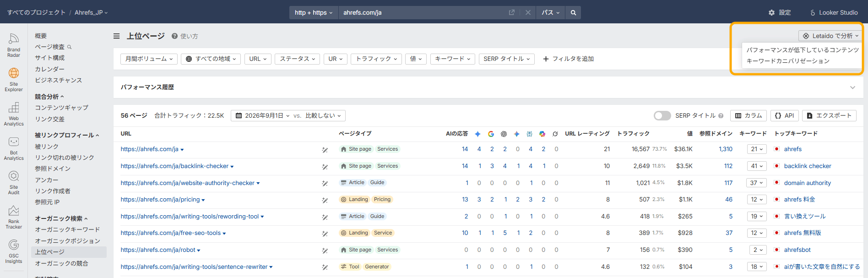Open 概要 in the left menu
Screen dimensions: 868x278
41,36
